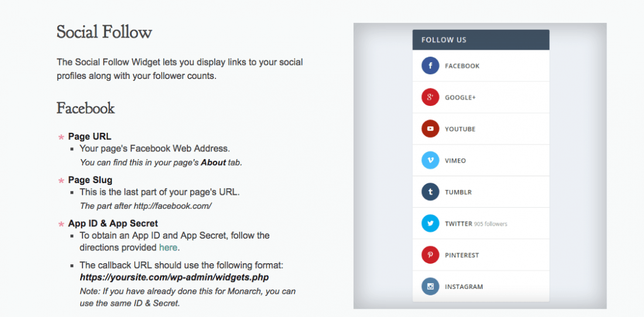Click the Facebook round icon
The width and height of the screenshot is (644, 317).
pyautogui.click(x=430, y=66)
